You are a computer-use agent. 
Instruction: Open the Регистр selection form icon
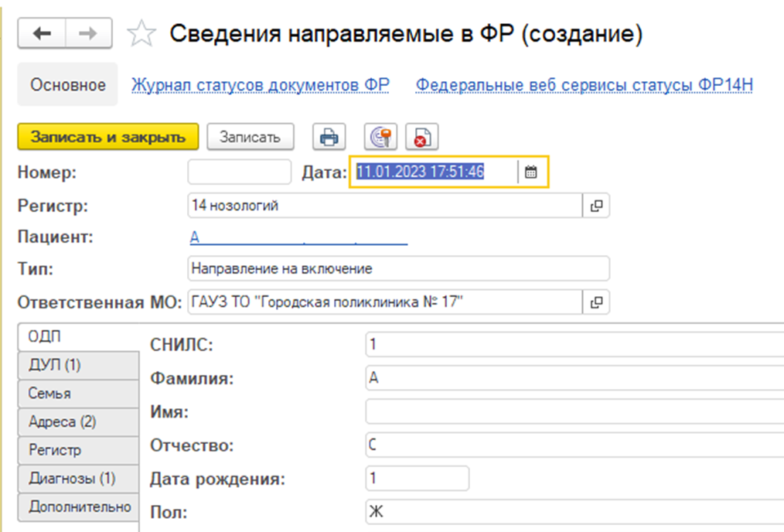[595, 206]
